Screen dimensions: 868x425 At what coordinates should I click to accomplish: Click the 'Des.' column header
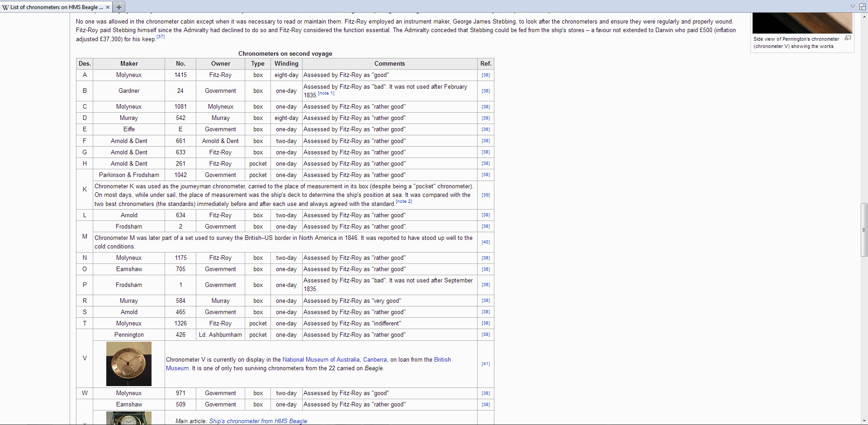coord(85,64)
